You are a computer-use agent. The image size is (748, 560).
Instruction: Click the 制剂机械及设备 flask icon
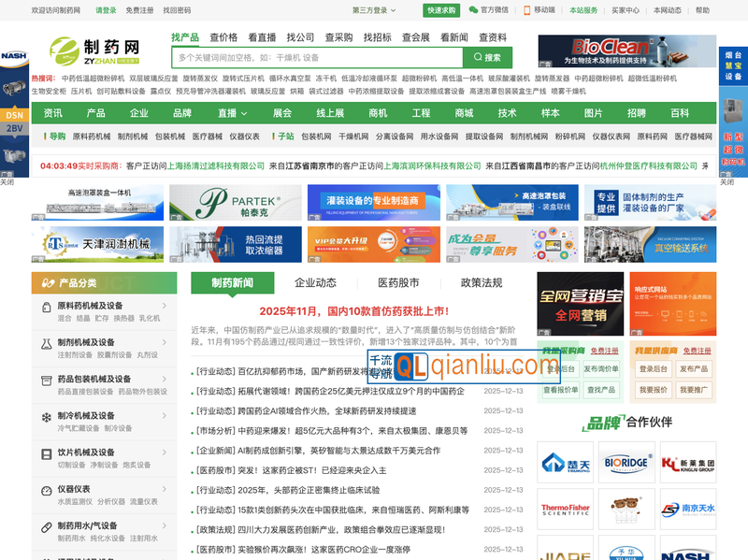tap(46, 343)
